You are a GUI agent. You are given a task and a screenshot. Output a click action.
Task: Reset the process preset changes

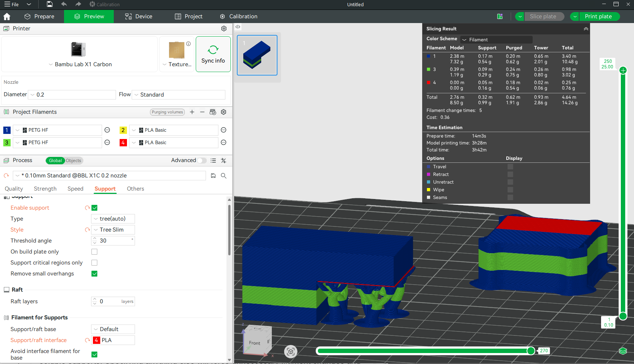coord(6,176)
